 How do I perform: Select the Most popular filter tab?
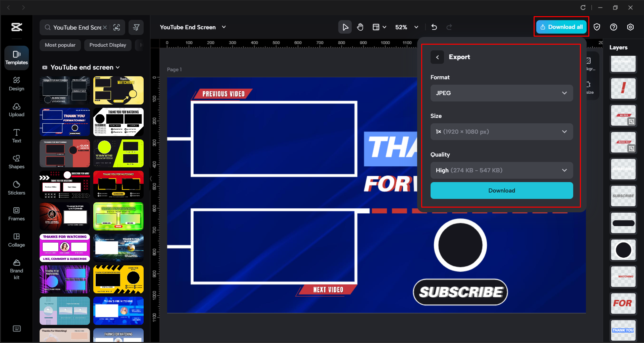pos(60,45)
